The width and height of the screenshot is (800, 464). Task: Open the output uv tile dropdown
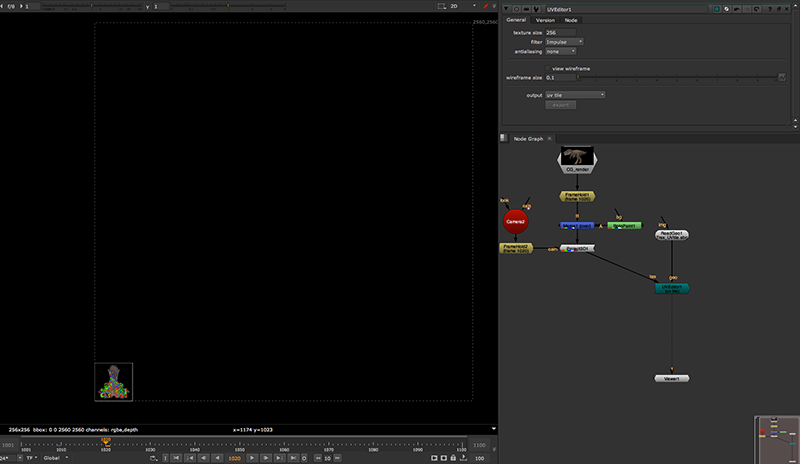(x=575, y=95)
